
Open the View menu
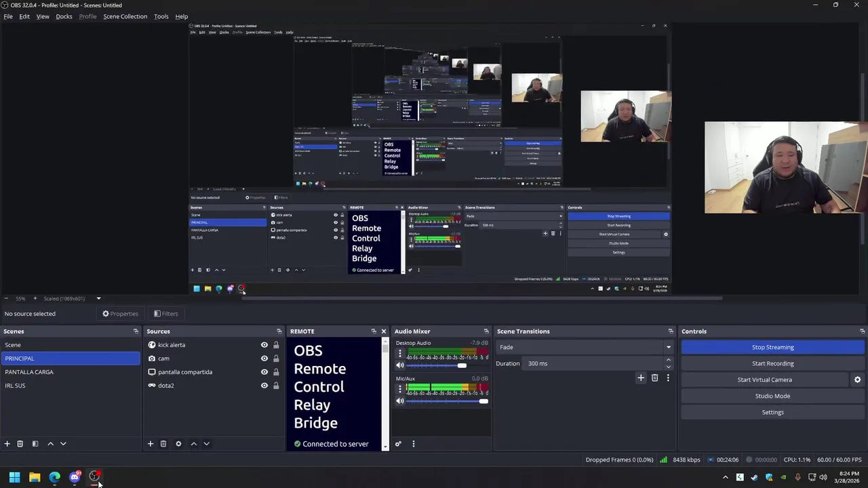pyautogui.click(x=43, y=16)
